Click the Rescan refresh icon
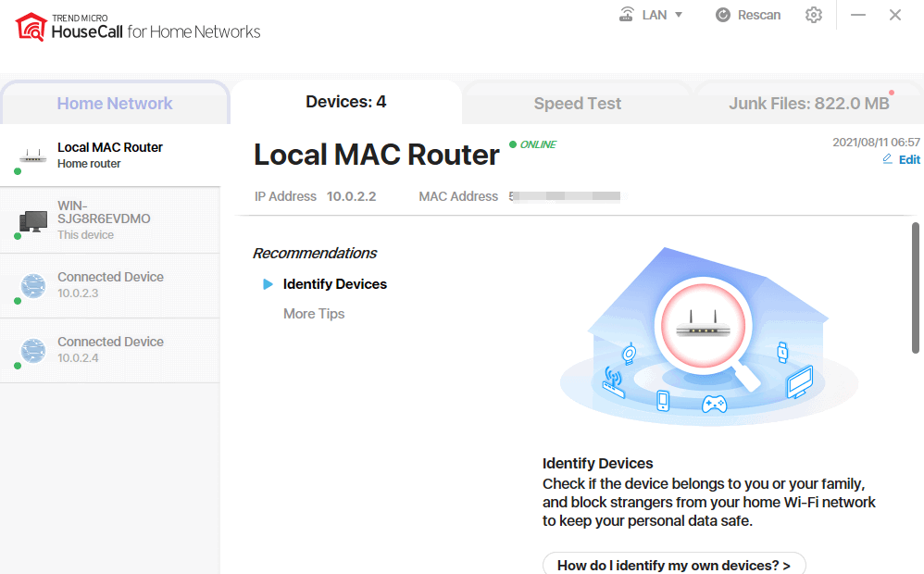The width and height of the screenshot is (924, 574). point(724,15)
